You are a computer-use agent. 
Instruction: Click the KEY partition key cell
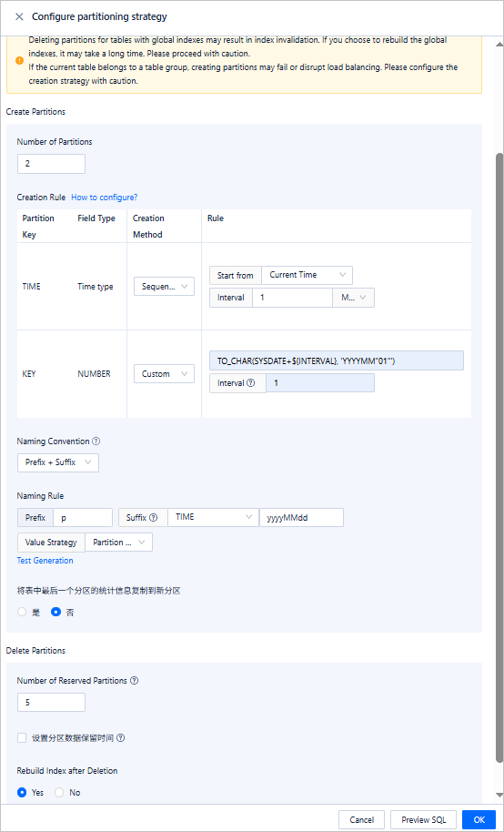[30, 373]
